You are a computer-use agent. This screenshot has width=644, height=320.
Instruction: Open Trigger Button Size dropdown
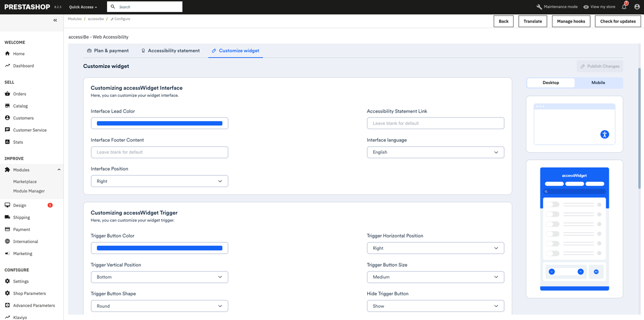click(436, 277)
